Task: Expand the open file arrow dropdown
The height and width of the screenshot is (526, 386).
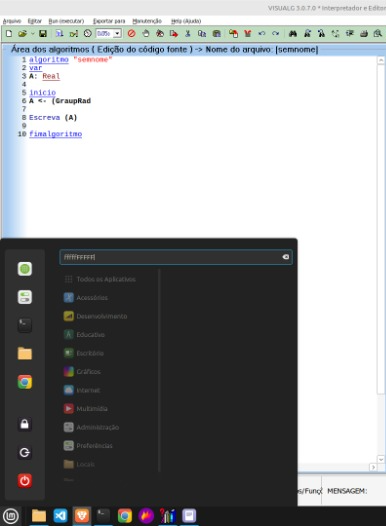Action: [33, 34]
